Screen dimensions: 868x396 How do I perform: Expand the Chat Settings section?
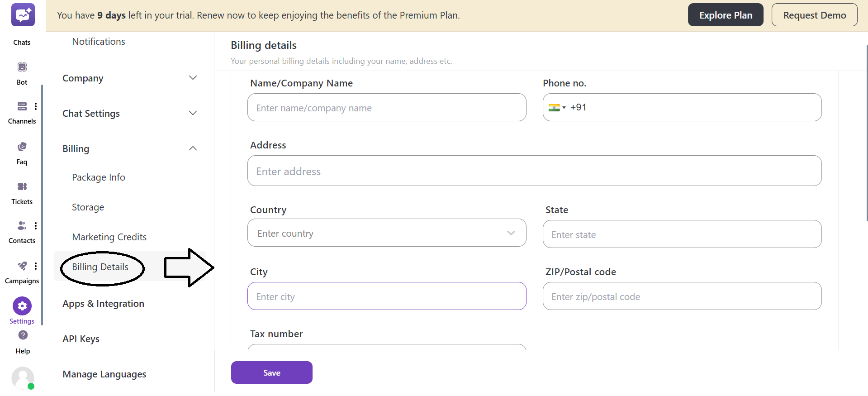tap(193, 113)
